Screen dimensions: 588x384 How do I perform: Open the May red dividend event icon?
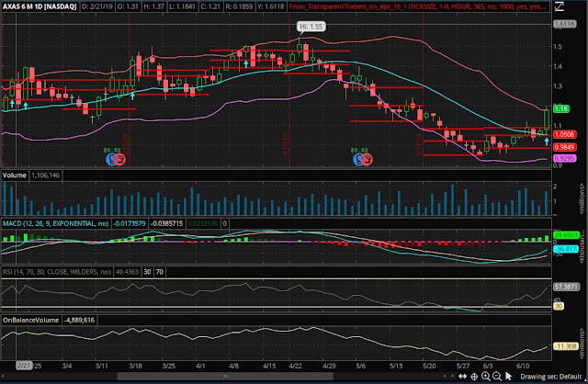(367, 160)
